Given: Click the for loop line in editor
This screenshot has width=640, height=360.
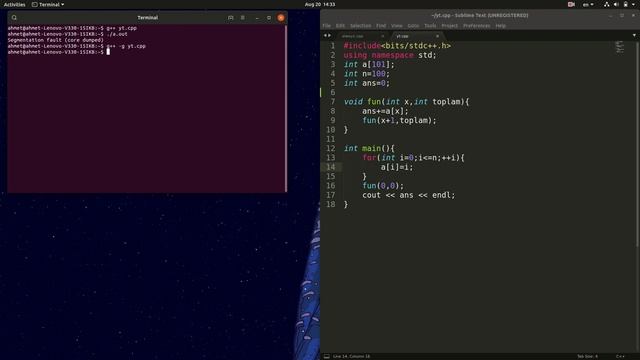Looking at the screenshot, I should (413, 158).
